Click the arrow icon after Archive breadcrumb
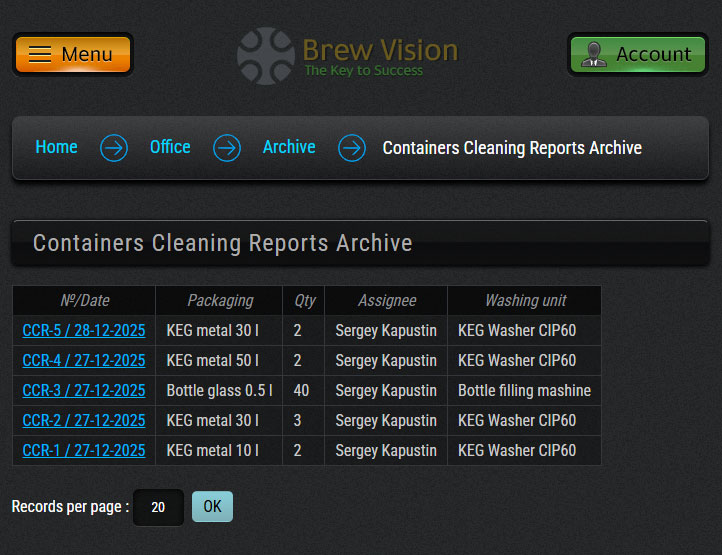The height and width of the screenshot is (555, 722). coord(351,148)
